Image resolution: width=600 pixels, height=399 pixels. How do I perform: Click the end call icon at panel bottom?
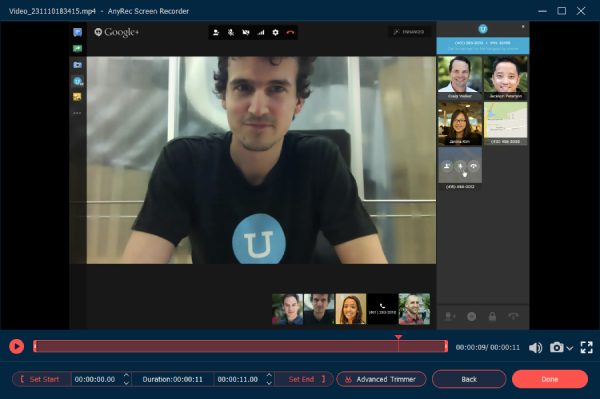tap(513, 316)
